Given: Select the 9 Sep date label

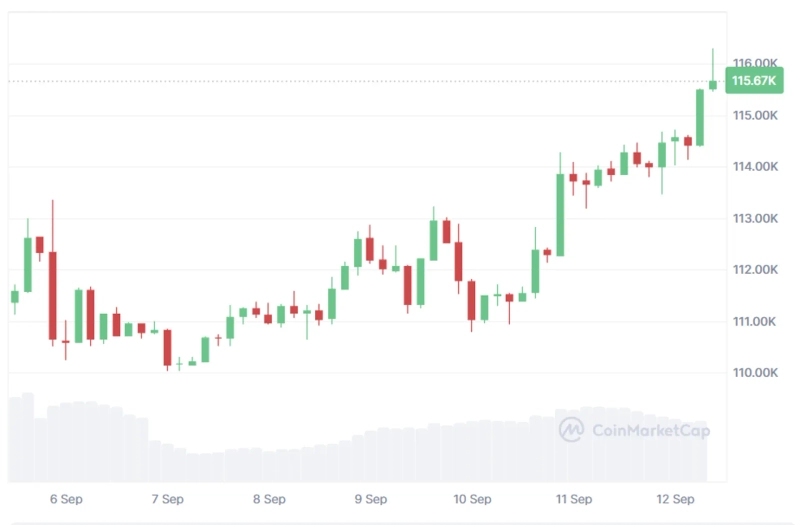Looking at the screenshot, I should point(371,499).
